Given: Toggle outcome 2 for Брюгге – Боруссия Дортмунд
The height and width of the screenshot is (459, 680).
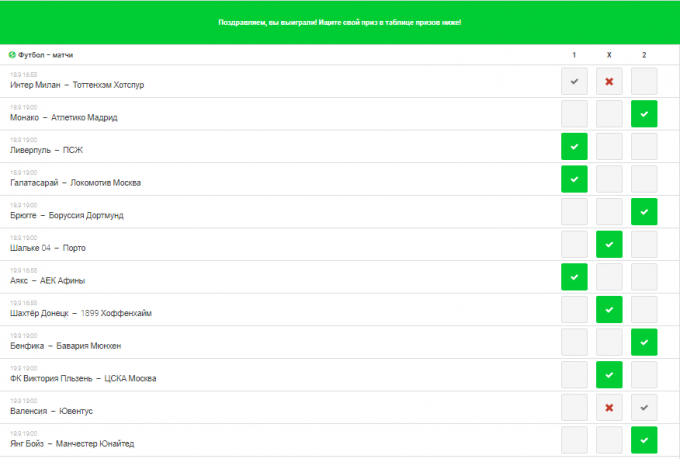Looking at the screenshot, I should pos(644,212).
